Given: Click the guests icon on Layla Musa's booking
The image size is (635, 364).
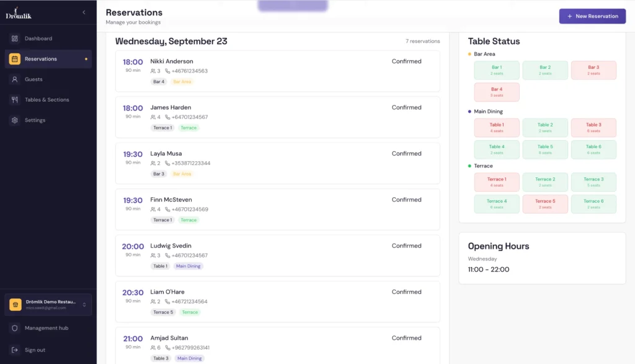Looking at the screenshot, I should point(153,163).
